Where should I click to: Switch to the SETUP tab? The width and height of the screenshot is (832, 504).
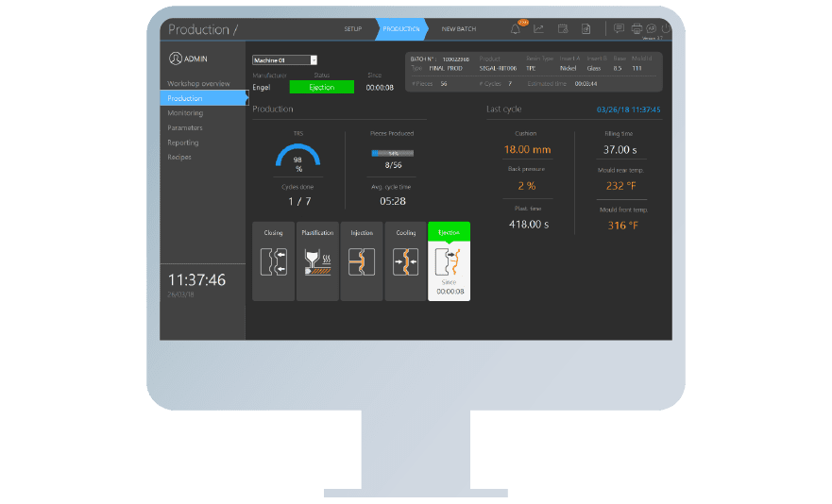352,29
